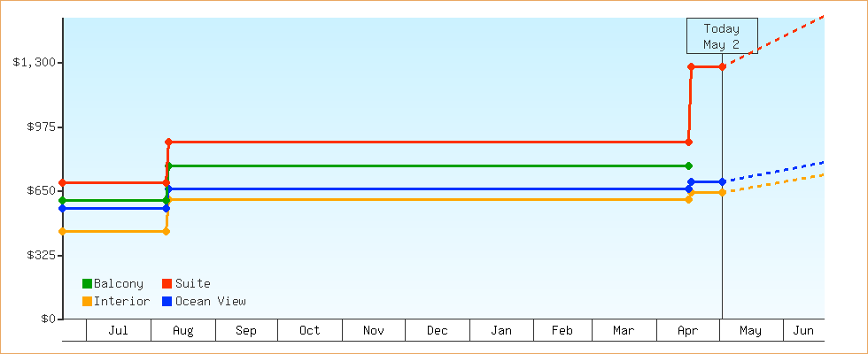Click the $325 y-axis label
Viewport: 868px width, 354px height.
pyautogui.click(x=41, y=255)
